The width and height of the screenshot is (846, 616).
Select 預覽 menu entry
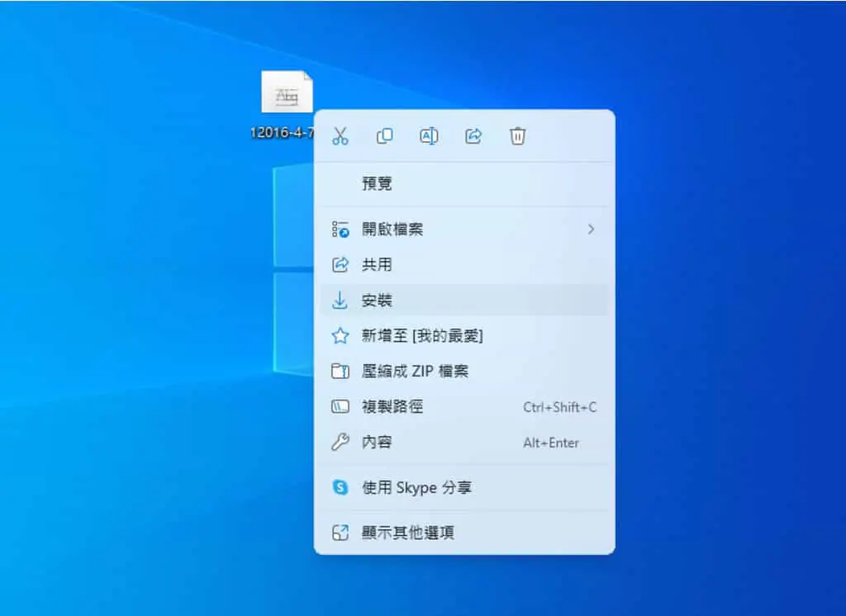point(464,183)
